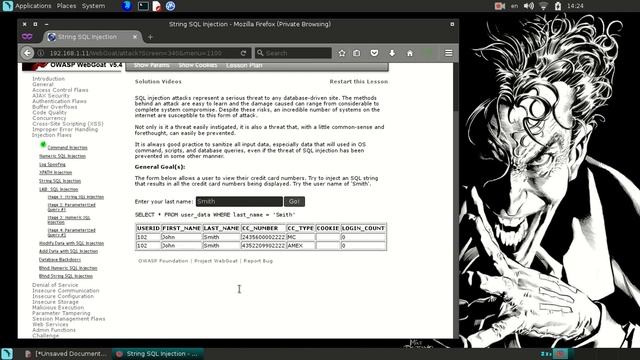Open the Log Spoofing lesson
The height and width of the screenshot is (360, 640).
[x=52, y=164]
